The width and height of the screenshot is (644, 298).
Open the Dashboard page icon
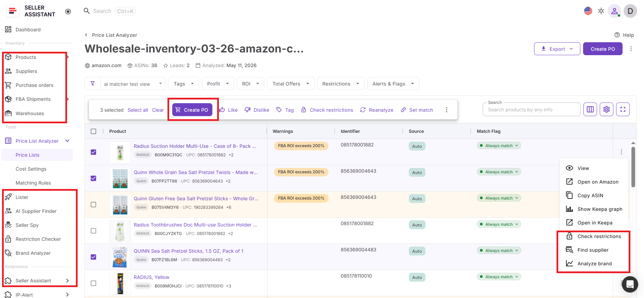pos(8,30)
